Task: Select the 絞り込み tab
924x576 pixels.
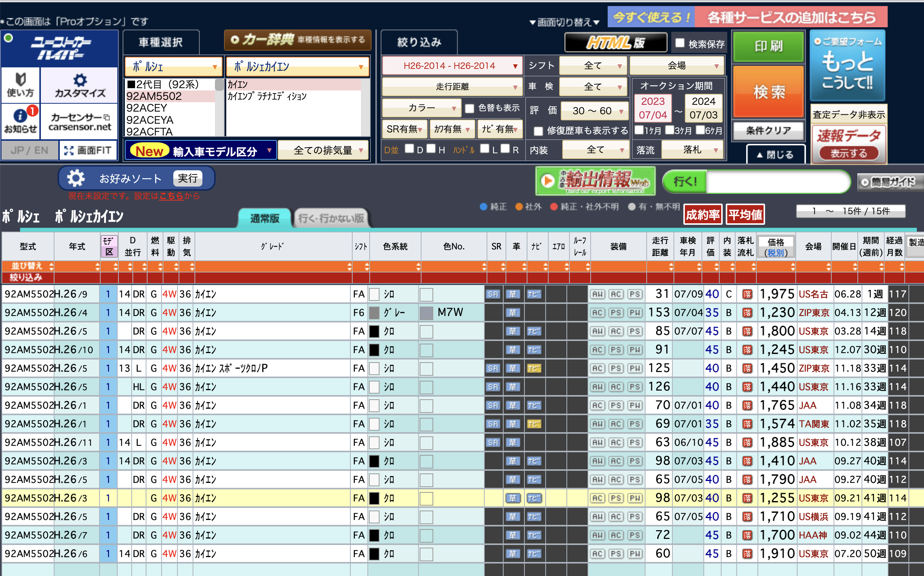Action: (x=419, y=42)
